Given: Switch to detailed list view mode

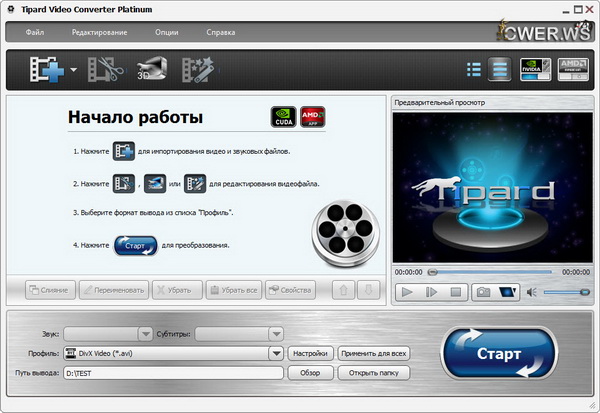Looking at the screenshot, I should point(500,69).
